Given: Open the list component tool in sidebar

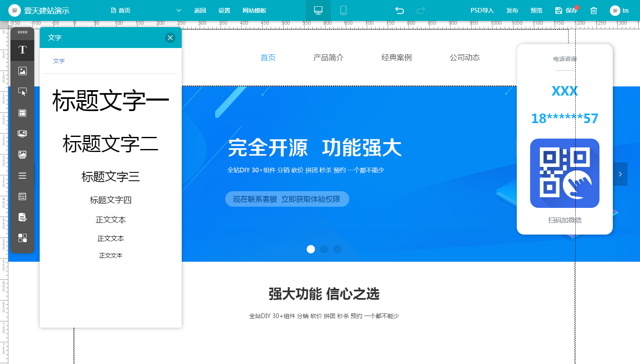Looking at the screenshot, I should click(x=23, y=196).
